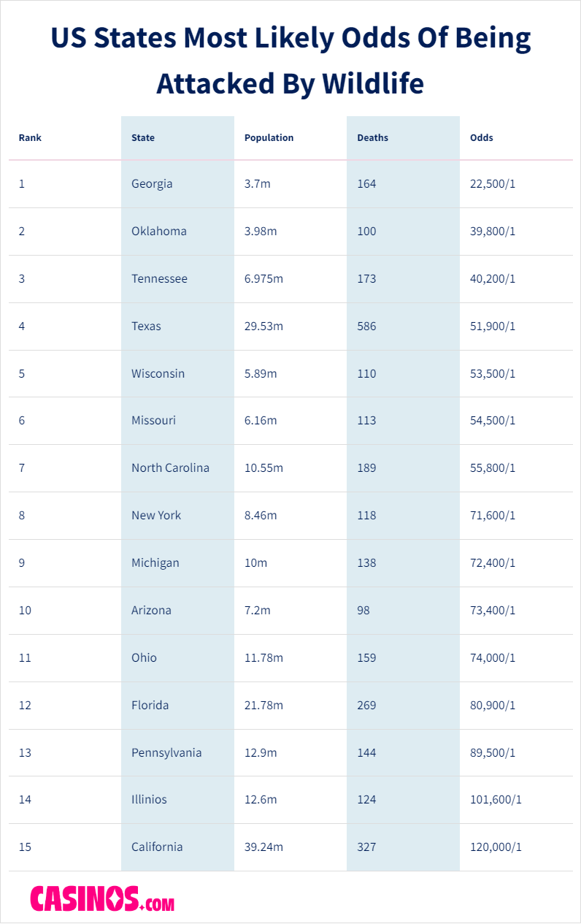Image resolution: width=581 pixels, height=924 pixels.
Task: Select Oklahoma in the State column
Action: coord(159,232)
